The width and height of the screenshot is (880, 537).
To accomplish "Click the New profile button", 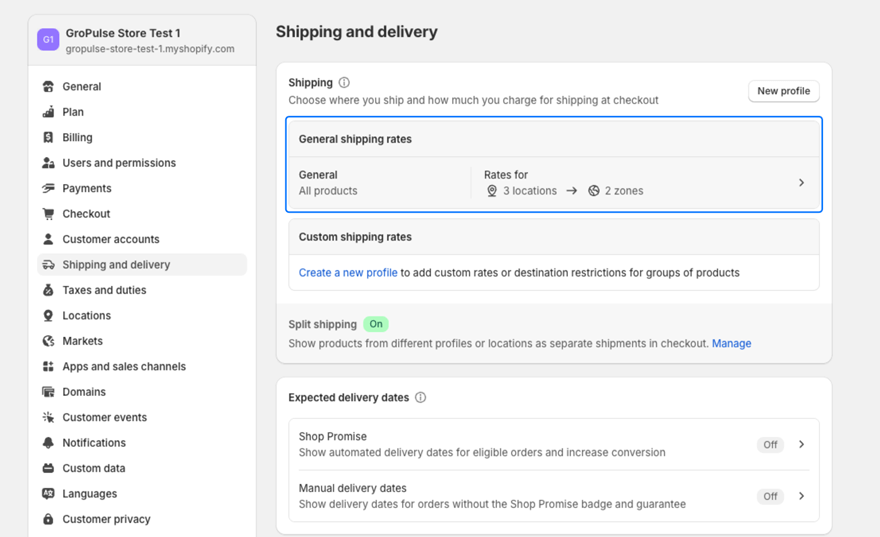I will coord(783,91).
